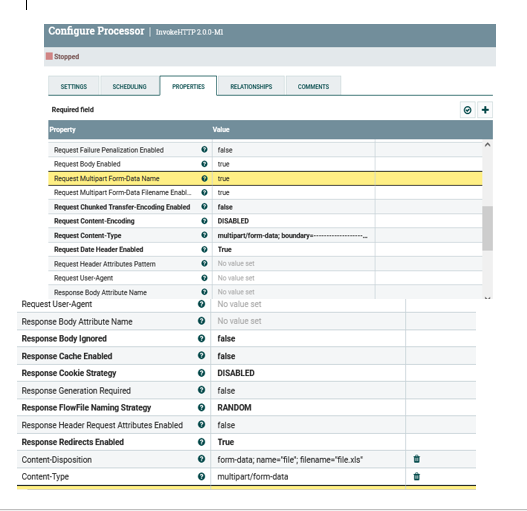This screenshot has width=527, height=511.
Task: Open the Comments tab
Action: click(313, 86)
